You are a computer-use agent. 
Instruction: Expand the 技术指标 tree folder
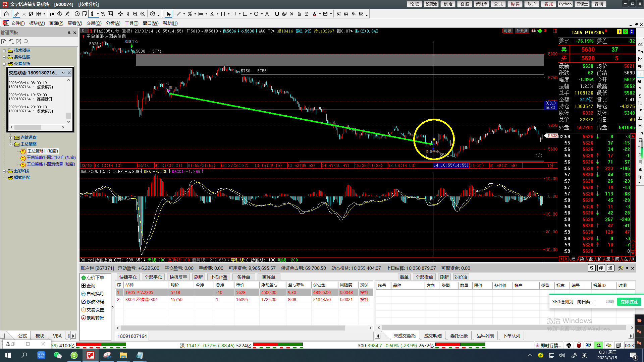click(4, 50)
